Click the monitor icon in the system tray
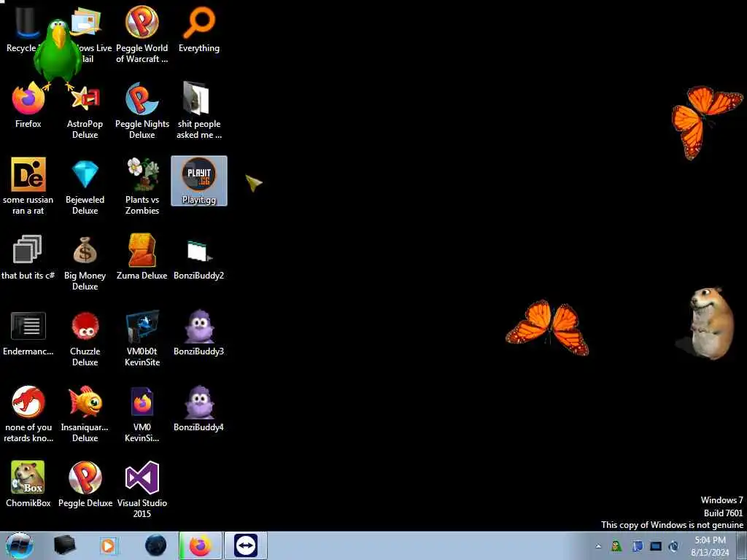The height and width of the screenshot is (560, 747). [656, 546]
